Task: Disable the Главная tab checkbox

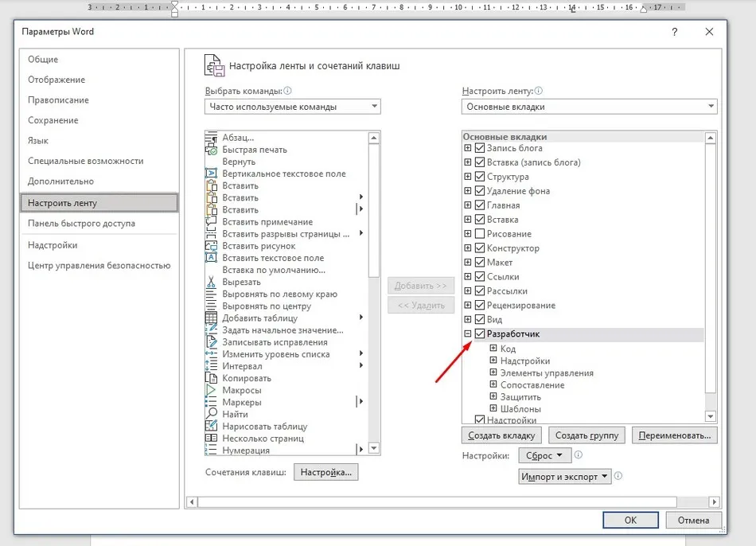Action: (480, 205)
